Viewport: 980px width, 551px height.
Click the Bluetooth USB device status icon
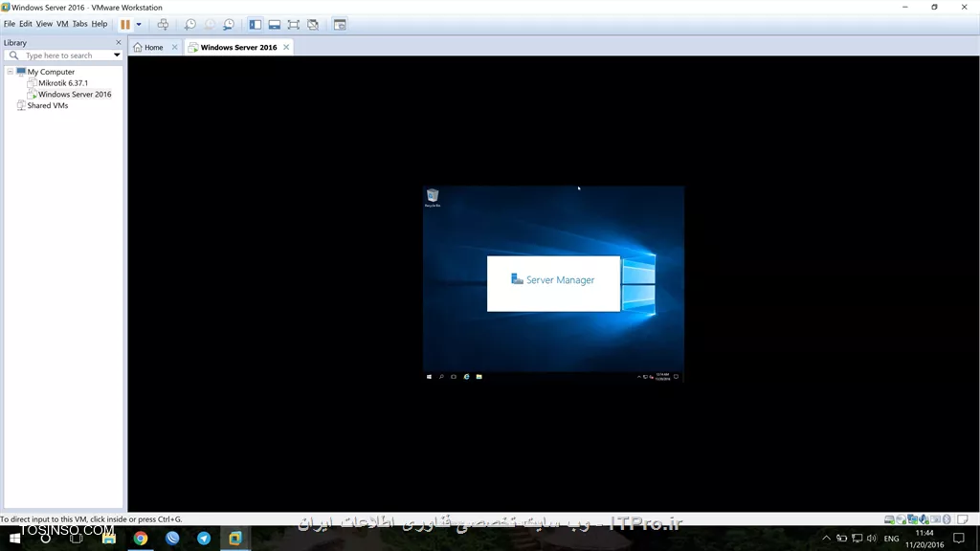[x=947, y=519]
